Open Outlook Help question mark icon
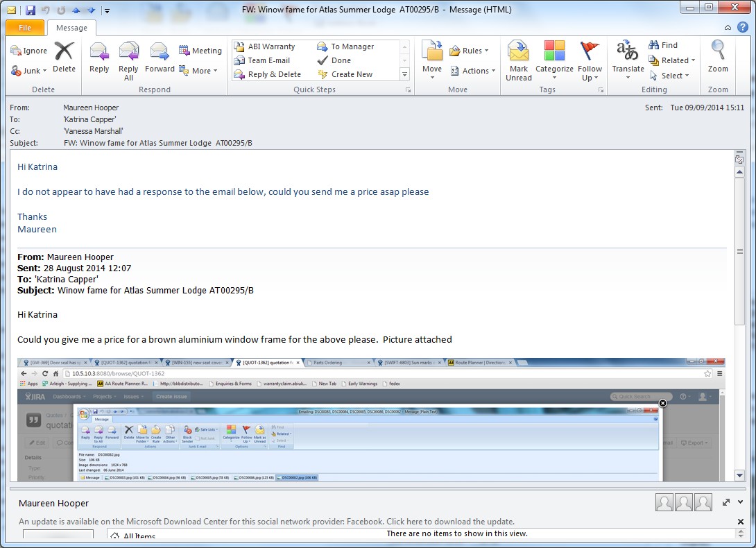The width and height of the screenshot is (756, 548). pyautogui.click(x=743, y=28)
